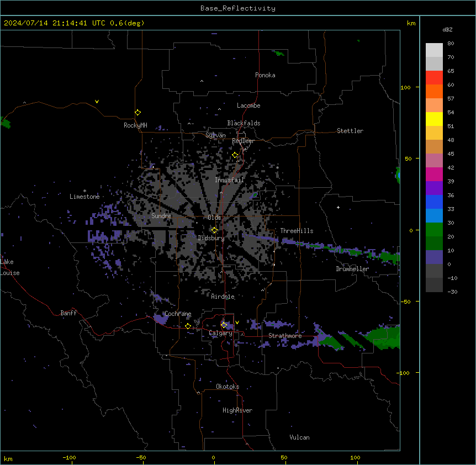Viewport: 476px width, 465px height.
Task: Click the yellow diamond marker above Calgary
Action: click(x=224, y=325)
